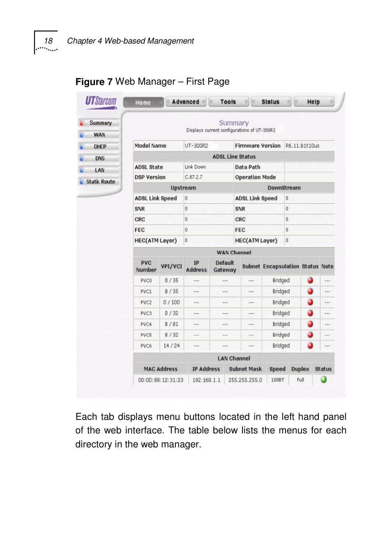Click the Operation Mode label
The image size is (392, 555).
point(255,177)
